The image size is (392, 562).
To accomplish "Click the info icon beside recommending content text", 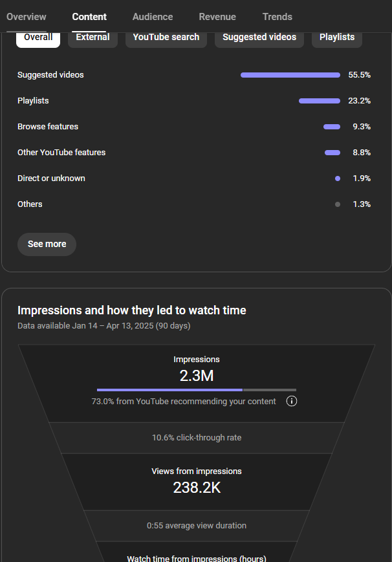I will [292, 401].
